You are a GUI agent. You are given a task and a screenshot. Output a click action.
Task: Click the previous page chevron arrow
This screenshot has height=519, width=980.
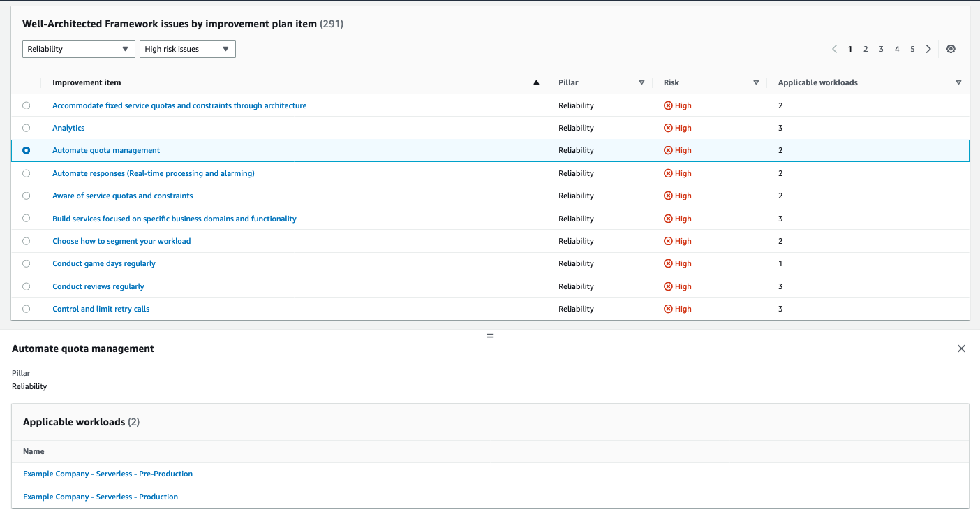click(x=834, y=49)
